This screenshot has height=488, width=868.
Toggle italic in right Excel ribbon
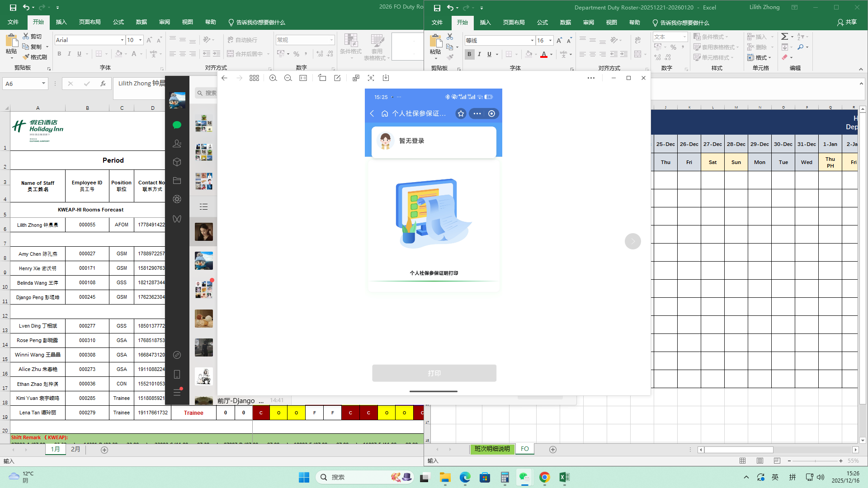(x=479, y=54)
